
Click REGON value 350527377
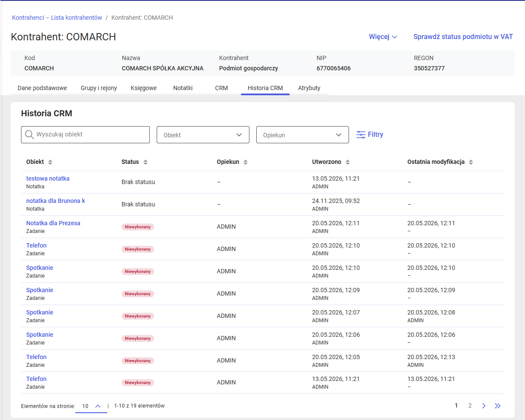click(x=429, y=68)
